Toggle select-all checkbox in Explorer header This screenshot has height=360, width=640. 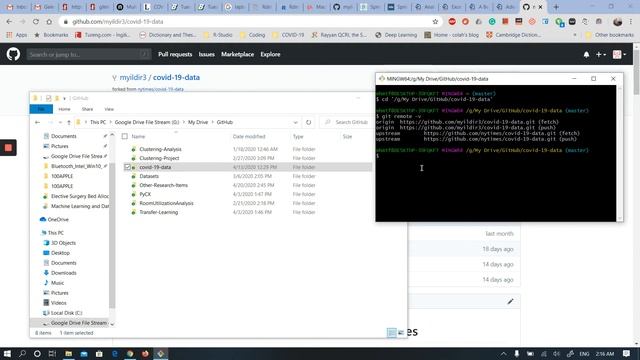click(124, 136)
